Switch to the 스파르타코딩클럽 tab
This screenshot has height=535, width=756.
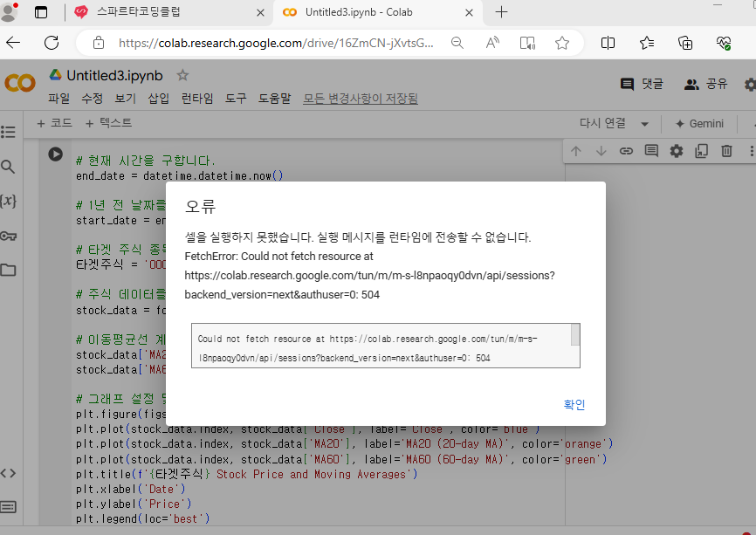139,12
